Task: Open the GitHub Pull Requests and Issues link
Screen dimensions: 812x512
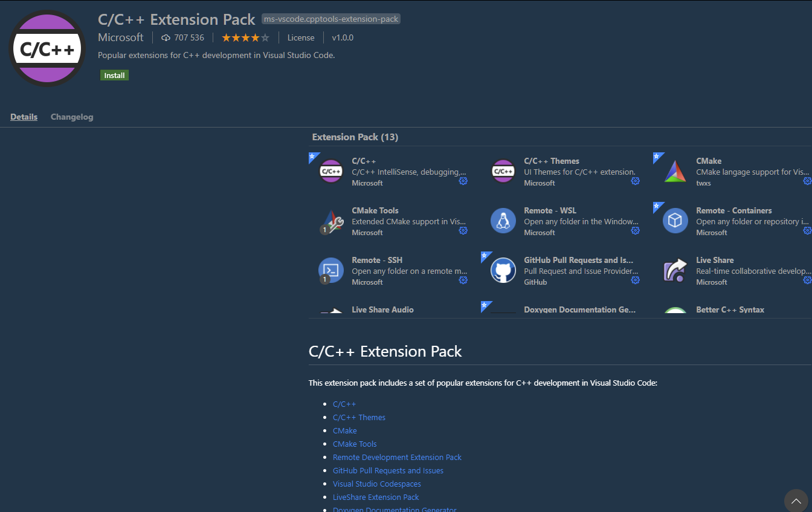Action: (x=388, y=470)
